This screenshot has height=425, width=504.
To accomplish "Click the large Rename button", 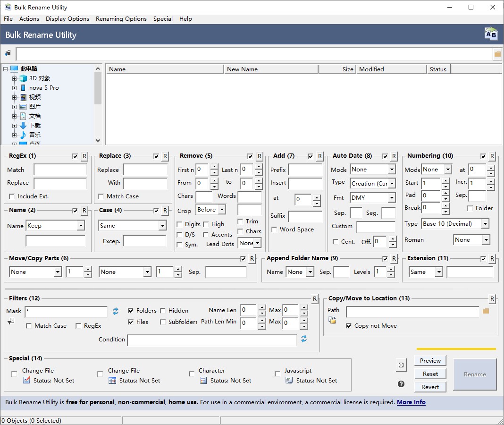I will pyautogui.click(x=475, y=374).
